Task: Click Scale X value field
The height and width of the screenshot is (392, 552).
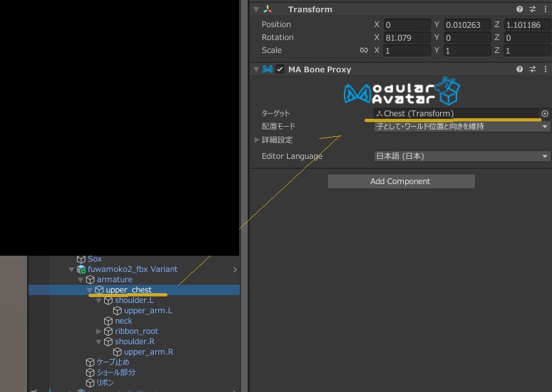Action: click(407, 50)
